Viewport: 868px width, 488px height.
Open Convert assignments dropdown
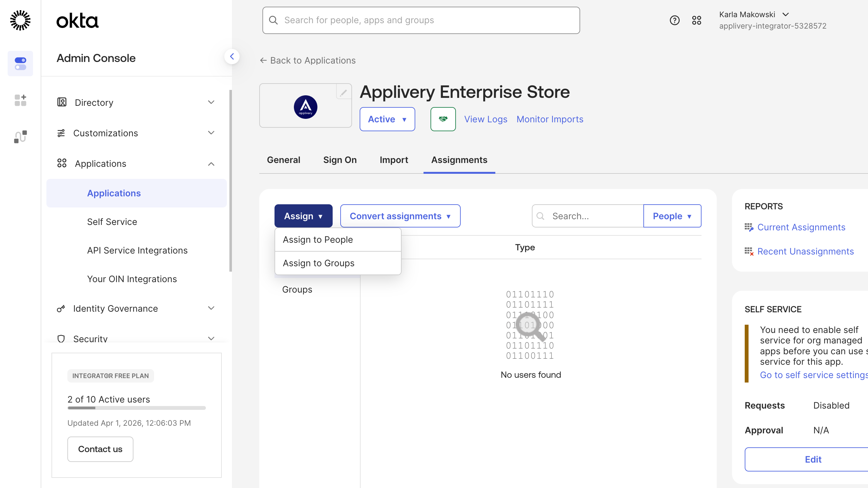point(400,216)
